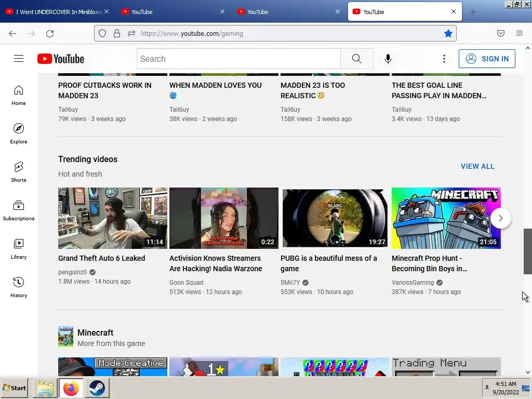
Task: Open Steam from taskbar
Action: 97,388
